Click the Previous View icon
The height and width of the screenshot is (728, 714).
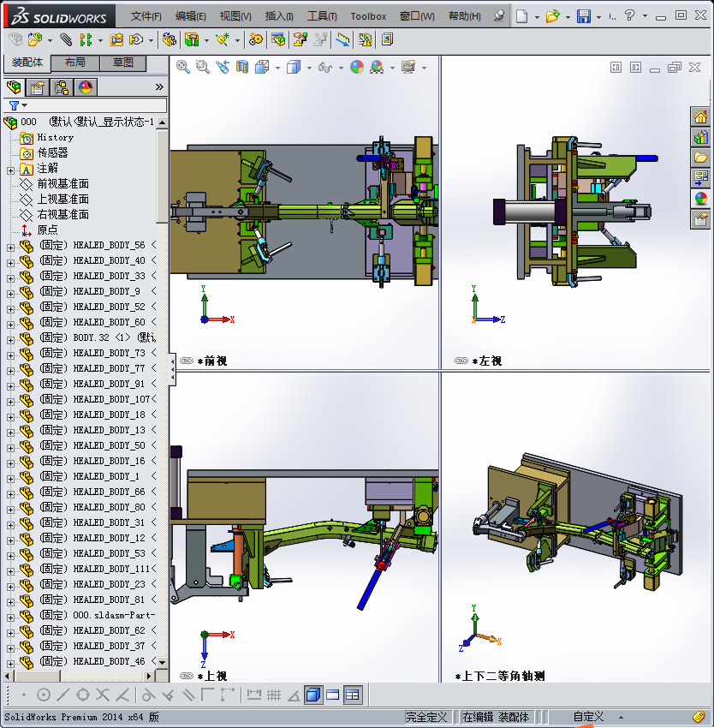pos(223,68)
